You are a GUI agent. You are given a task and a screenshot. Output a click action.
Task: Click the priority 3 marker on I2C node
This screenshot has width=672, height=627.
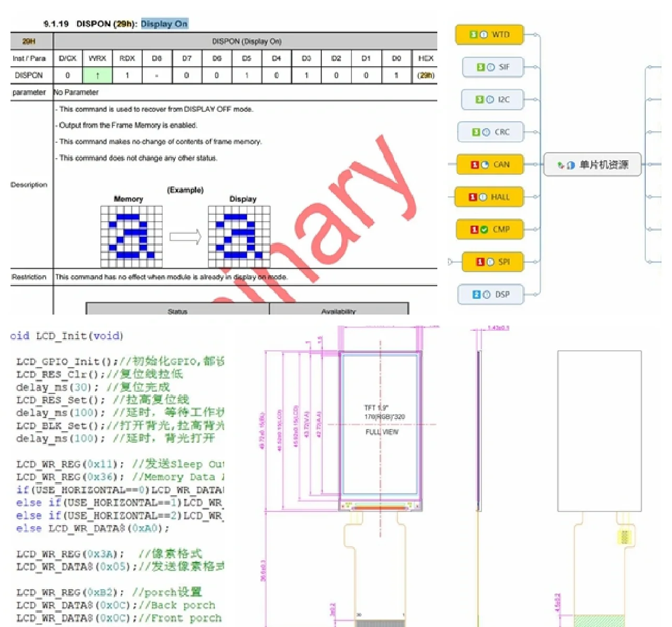(479, 100)
